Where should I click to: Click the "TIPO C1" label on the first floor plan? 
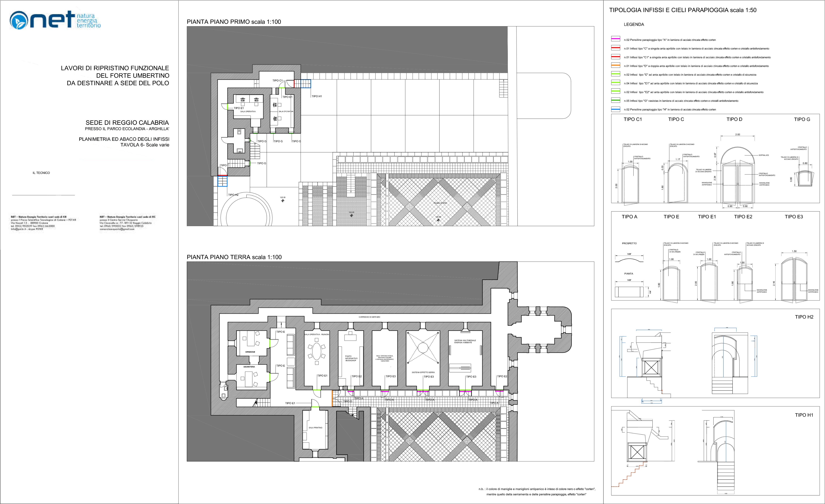[x=277, y=81]
